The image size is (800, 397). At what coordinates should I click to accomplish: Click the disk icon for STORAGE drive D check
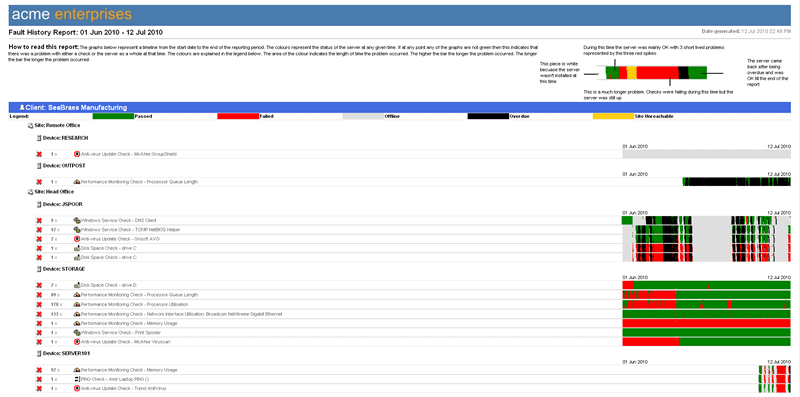coord(77,285)
